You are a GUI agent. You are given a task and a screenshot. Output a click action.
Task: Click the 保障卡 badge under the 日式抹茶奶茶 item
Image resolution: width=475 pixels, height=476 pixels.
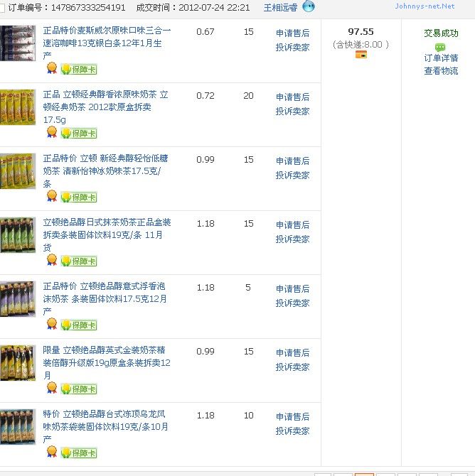pos(79,261)
